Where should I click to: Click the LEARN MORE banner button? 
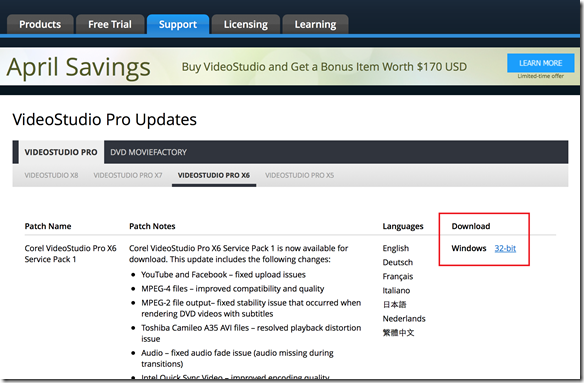pyautogui.click(x=540, y=63)
